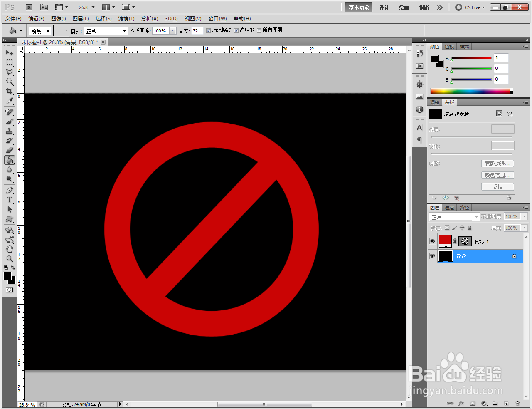Click the add layer style fx icon
Screen dimensions: 532x409
click(x=461, y=403)
